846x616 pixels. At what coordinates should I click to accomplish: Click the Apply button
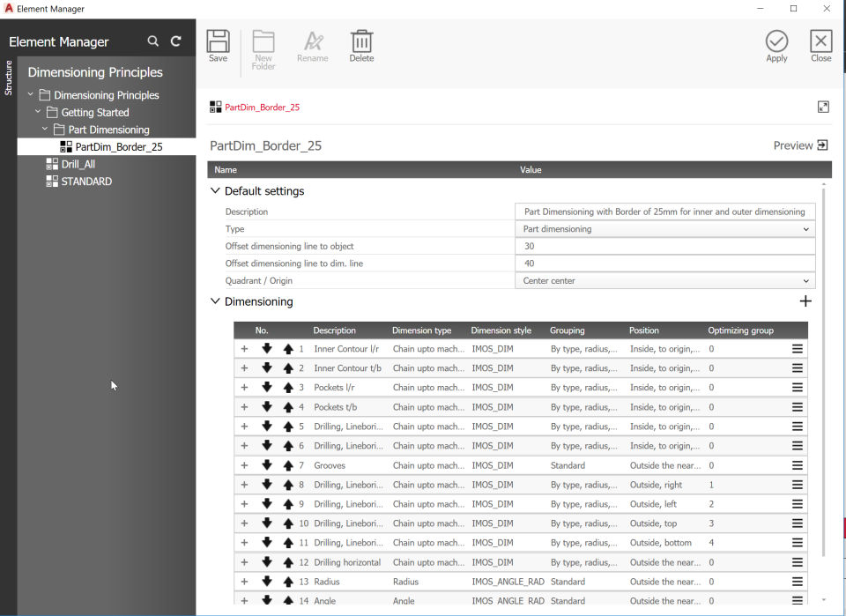pyautogui.click(x=776, y=44)
